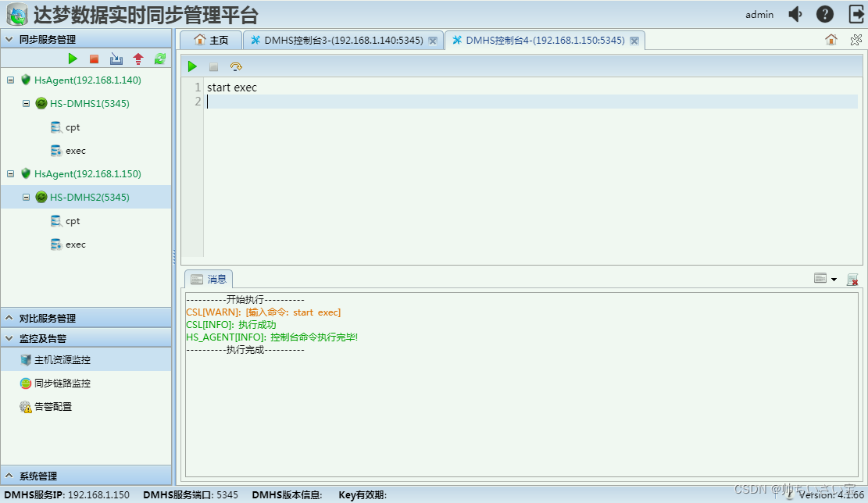The height and width of the screenshot is (503, 868).
Task: Open 告警配置 link
Action: point(53,407)
